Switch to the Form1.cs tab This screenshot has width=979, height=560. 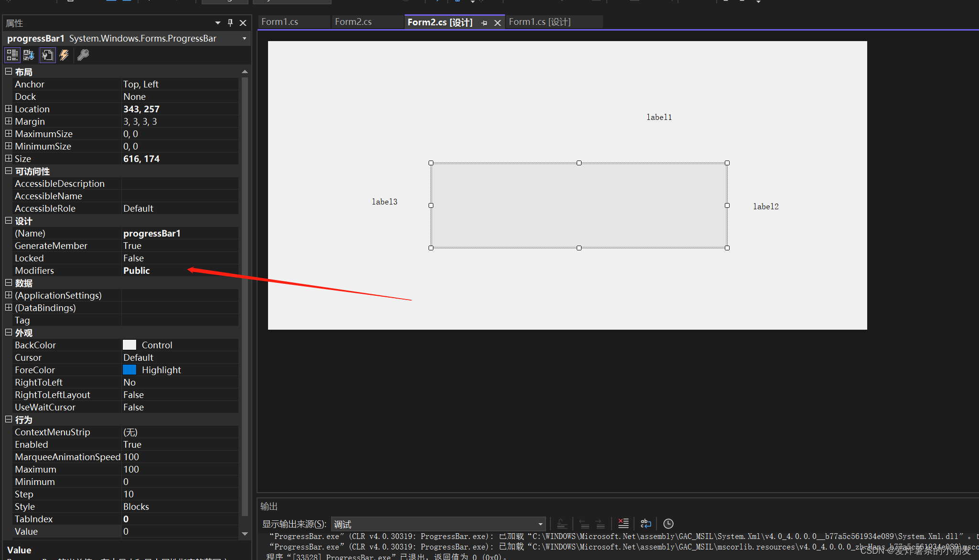point(280,22)
